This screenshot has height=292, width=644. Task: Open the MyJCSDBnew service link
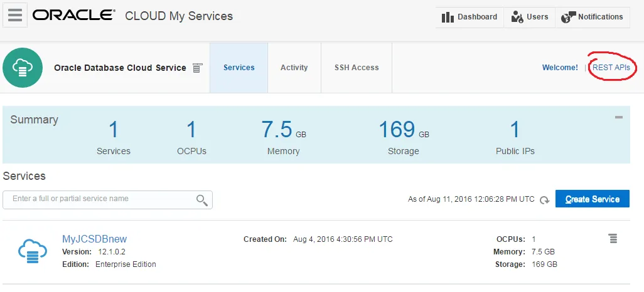(x=94, y=239)
